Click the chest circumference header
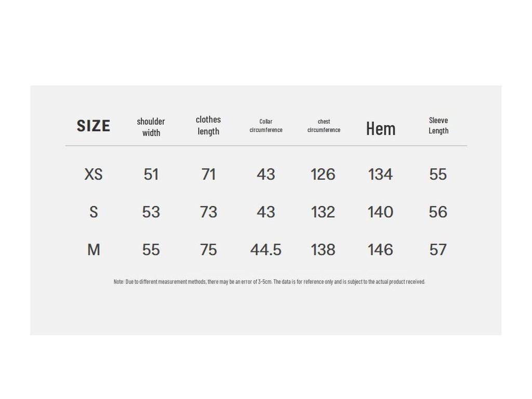532x399 pixels. coord(324,126)
